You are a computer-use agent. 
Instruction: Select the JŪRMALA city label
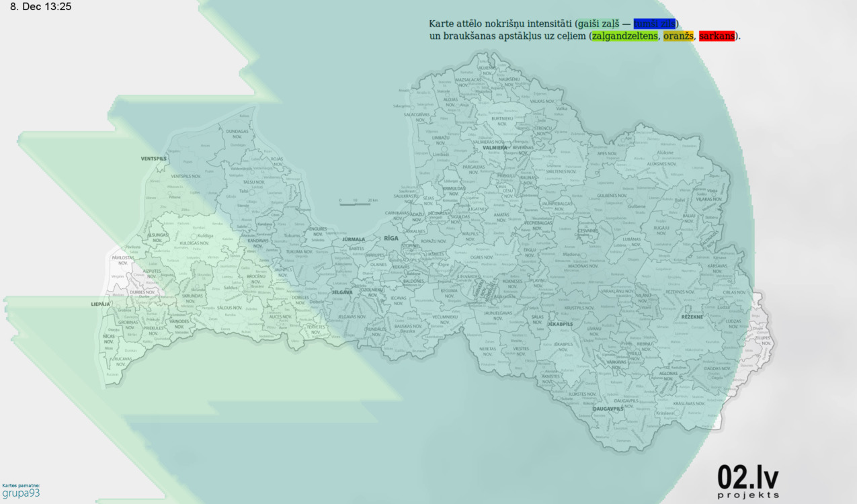click(x=354, y=239)
